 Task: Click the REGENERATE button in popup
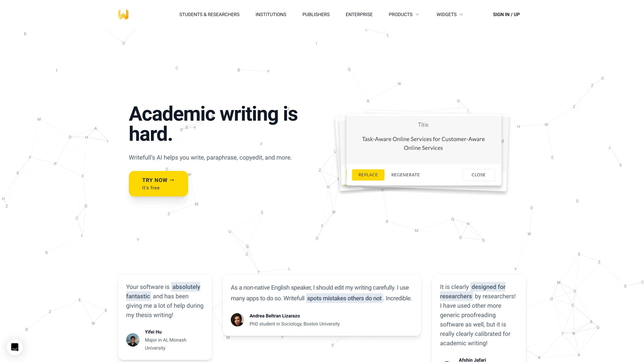pos(405,175)
